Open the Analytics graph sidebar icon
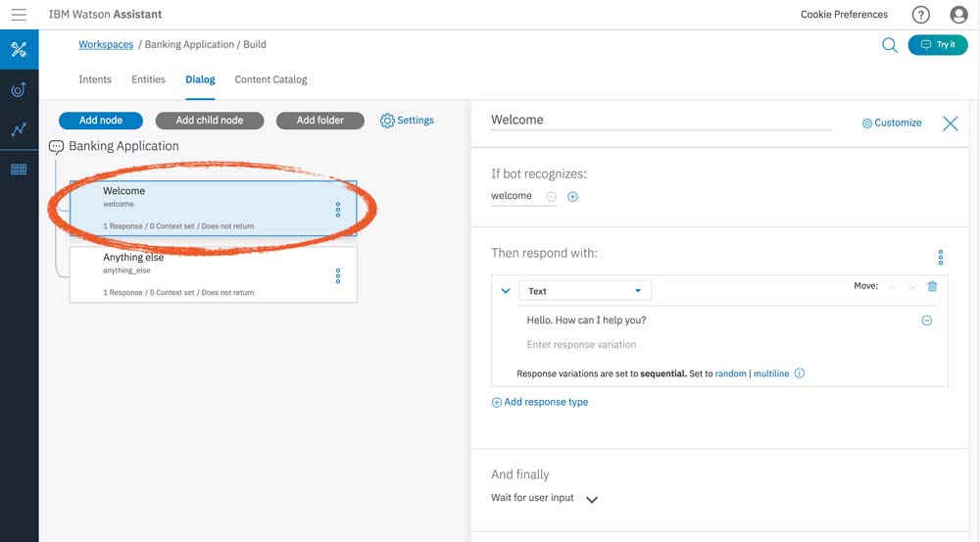This screenshot has width=980, height=542. (x=19, y=128)
